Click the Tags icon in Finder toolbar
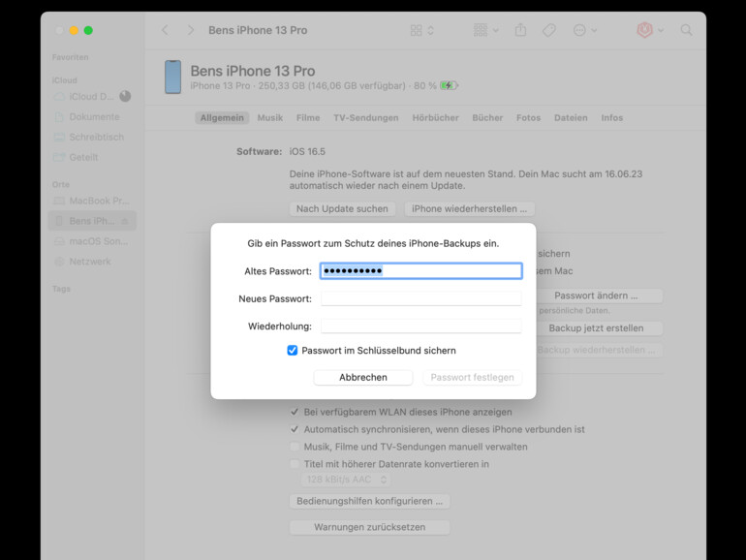The width and height of the screenshot is (746, 560). pyautogui.click(x=549, y=30)
